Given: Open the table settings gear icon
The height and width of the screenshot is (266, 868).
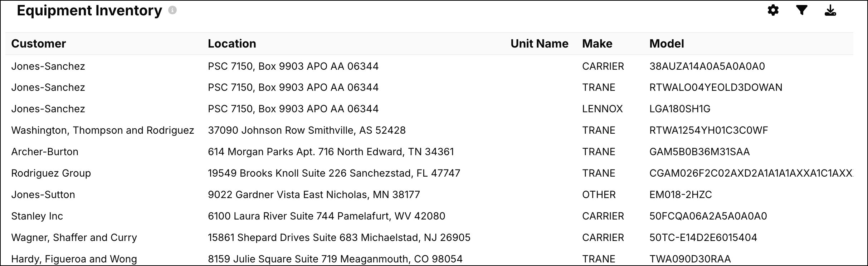Looking at the screenshot, I should tap(773, 11).
